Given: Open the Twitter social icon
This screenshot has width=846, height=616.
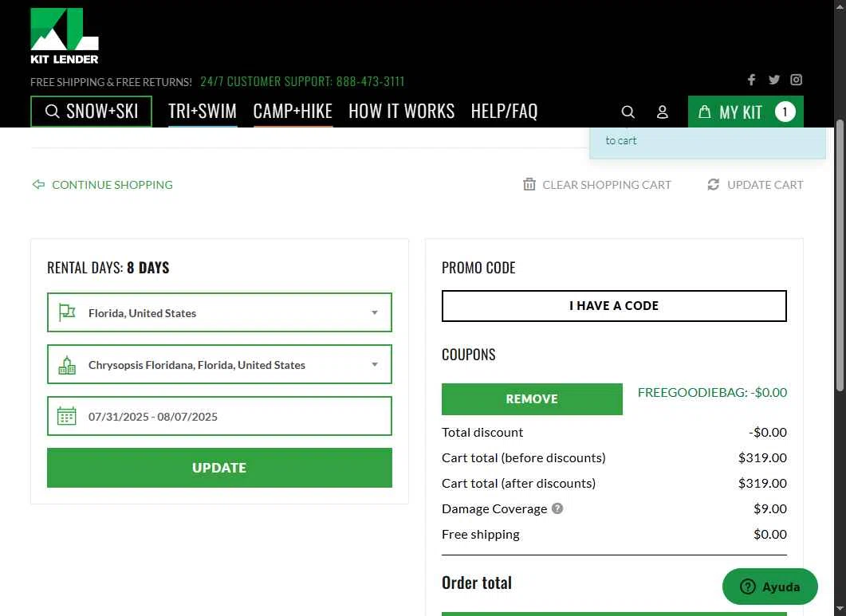Looking at the screenshot, I should [774, 80].
